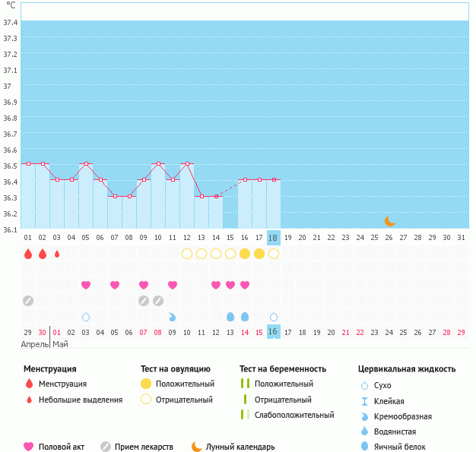Select the heart icon on day 05
This screenshot has height=452, width=476.
[x=86, y=285]
